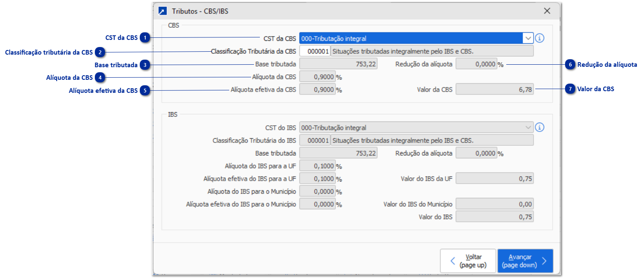Image resolution: width=644 pixels, height=279 pixels.
Task: Click the Classificação Tributária da CBS code field
Action: tap(315, 51)
